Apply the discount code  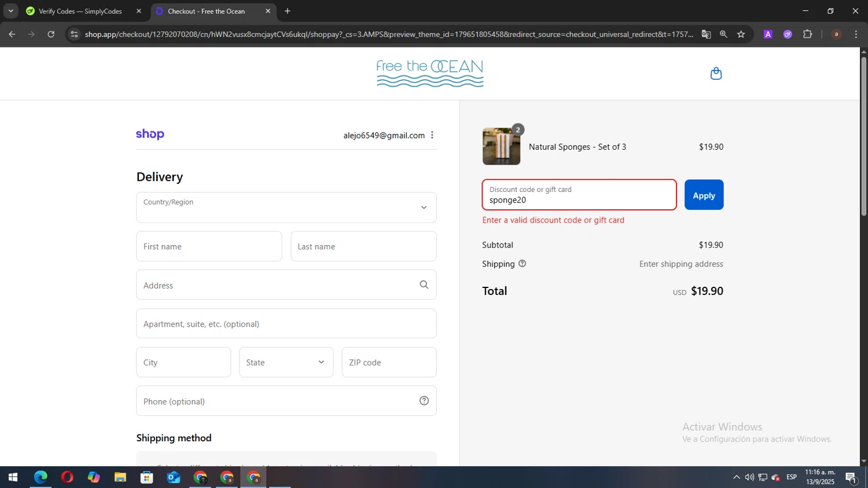click(x=704, y=195)
